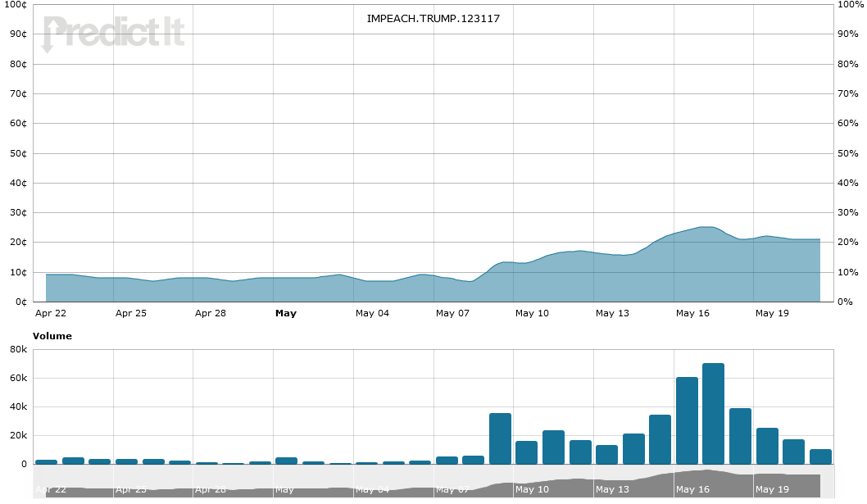Image resolution: width=867 pixels, height=504 pixels.
Task: Click the 'Volume' heading
Action: [52, 336]
